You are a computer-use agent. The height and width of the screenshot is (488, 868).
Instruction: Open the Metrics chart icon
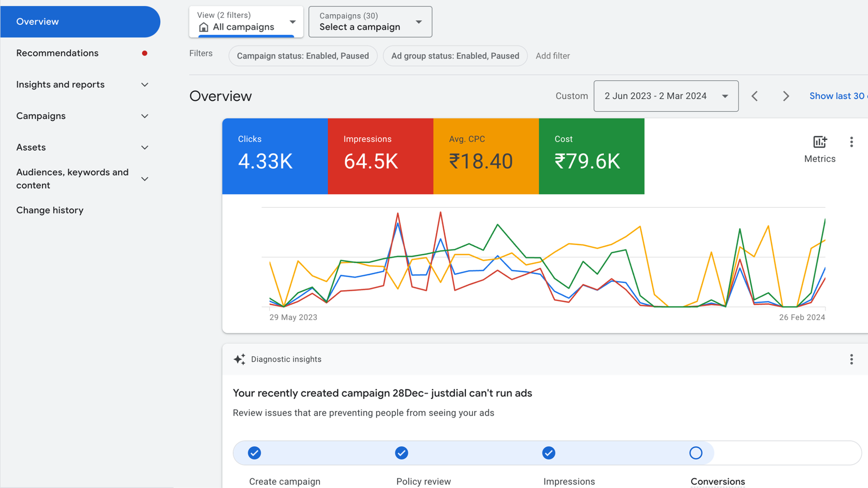click(819, 142)
